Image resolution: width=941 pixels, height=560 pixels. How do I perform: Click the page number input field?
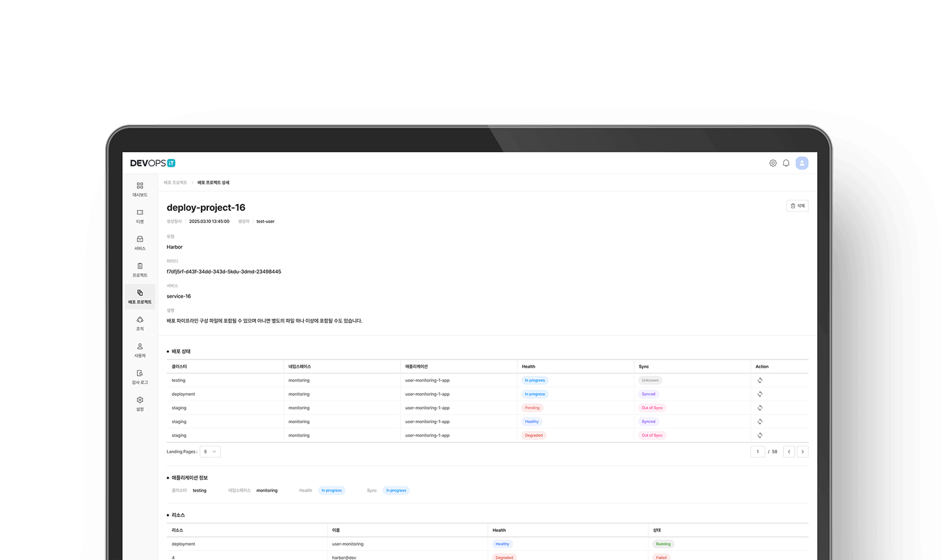click(757, 451)
